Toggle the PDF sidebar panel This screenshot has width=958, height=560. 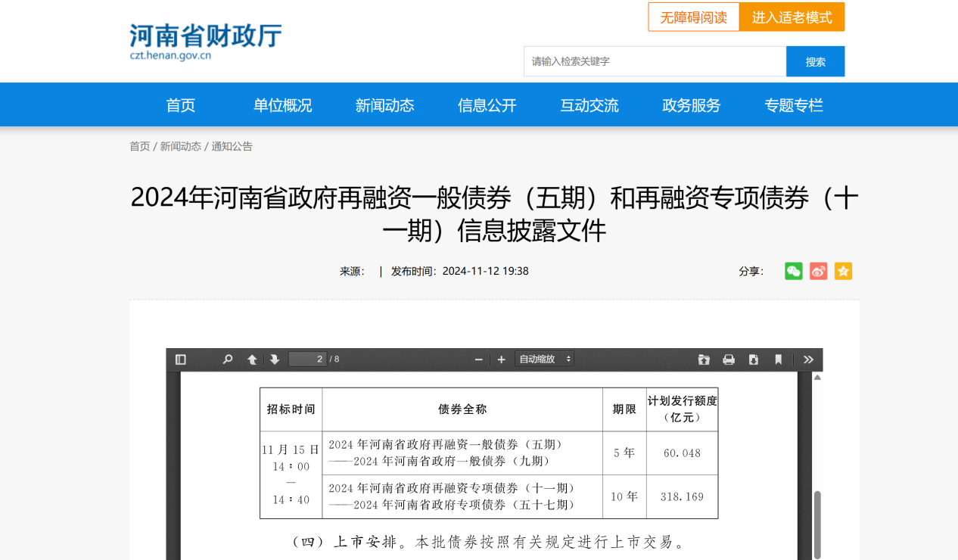179,359
